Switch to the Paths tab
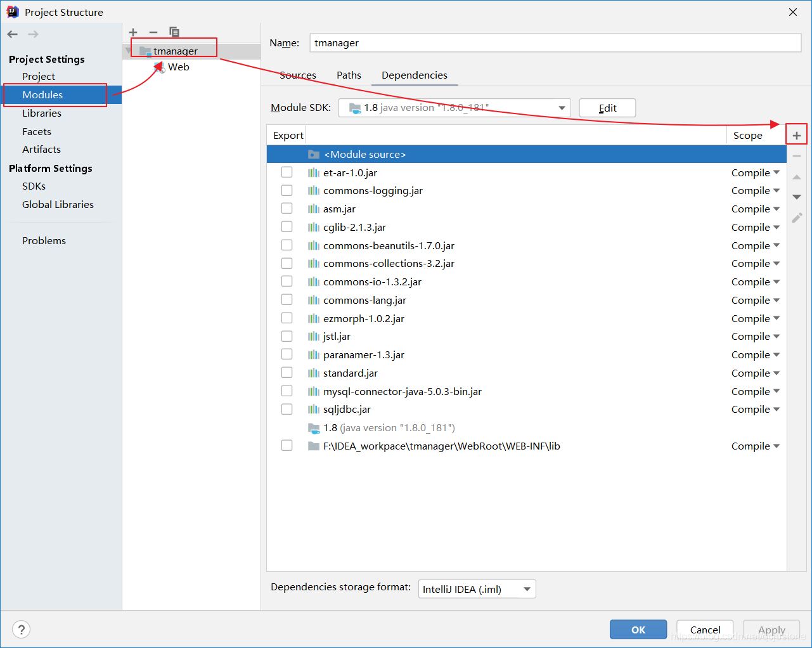 click(x=349, y=75)
